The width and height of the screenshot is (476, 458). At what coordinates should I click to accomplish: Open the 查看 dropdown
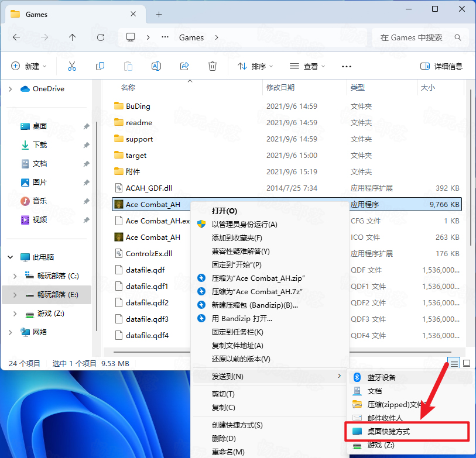tap(307, 66)
